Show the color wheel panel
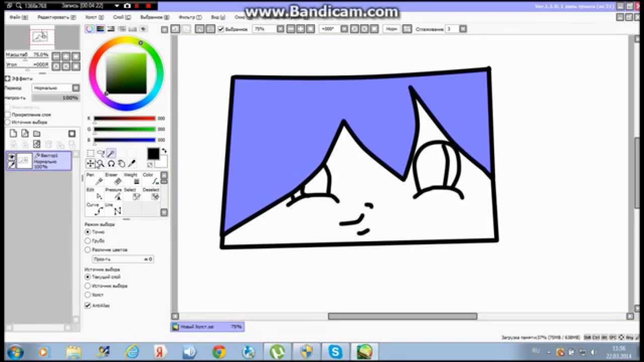The height and width of the screenshot is (362, 644). coord(90,29)
